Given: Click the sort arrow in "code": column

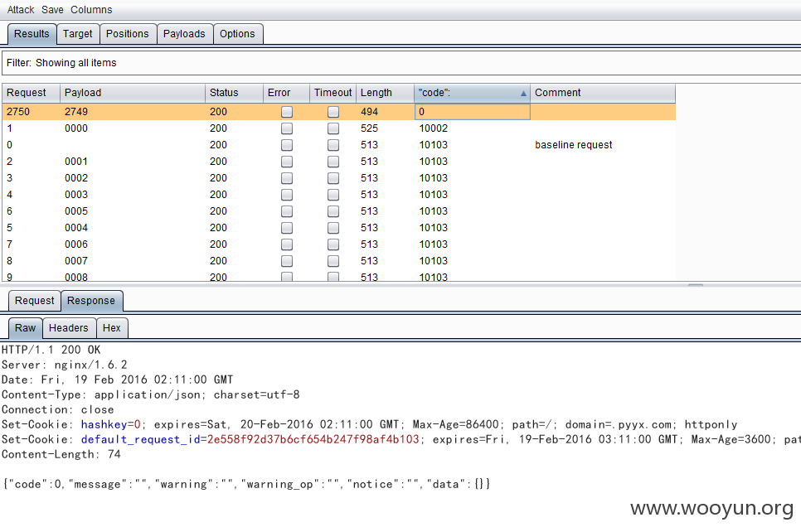Looking at the screenshot, I should [x=523, y=94].
